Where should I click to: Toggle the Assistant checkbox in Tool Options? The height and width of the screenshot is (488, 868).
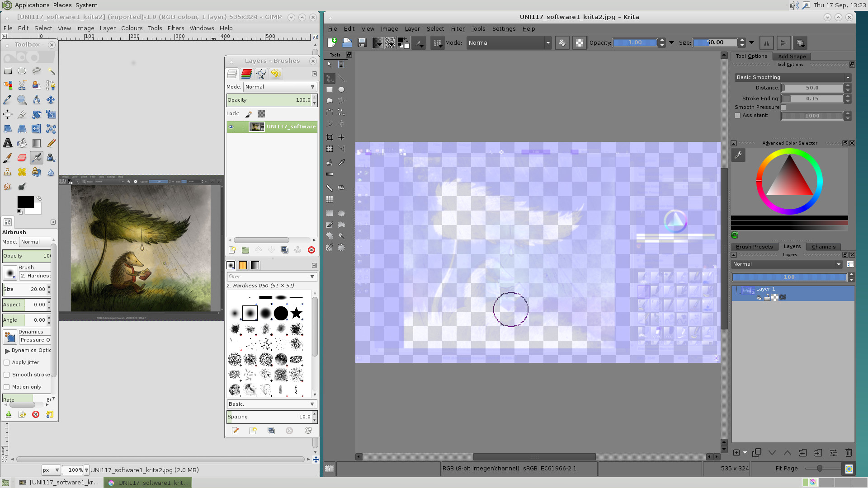(738, 116)
